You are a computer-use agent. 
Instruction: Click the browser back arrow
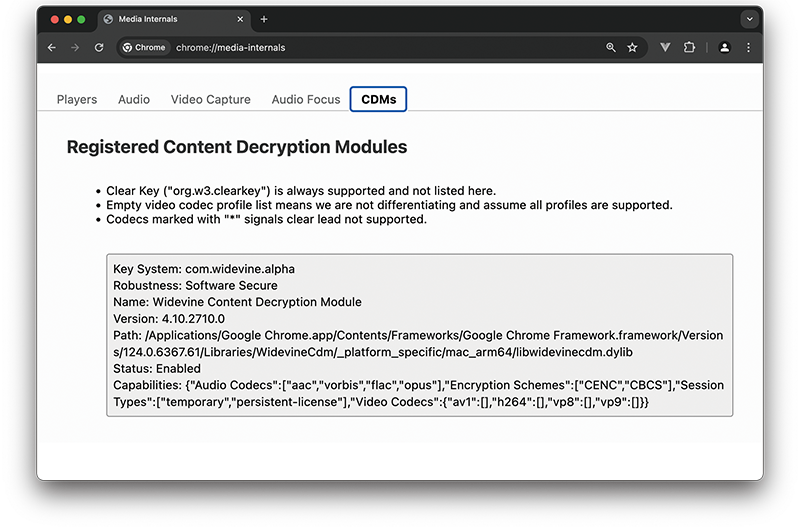coord(52,47)
